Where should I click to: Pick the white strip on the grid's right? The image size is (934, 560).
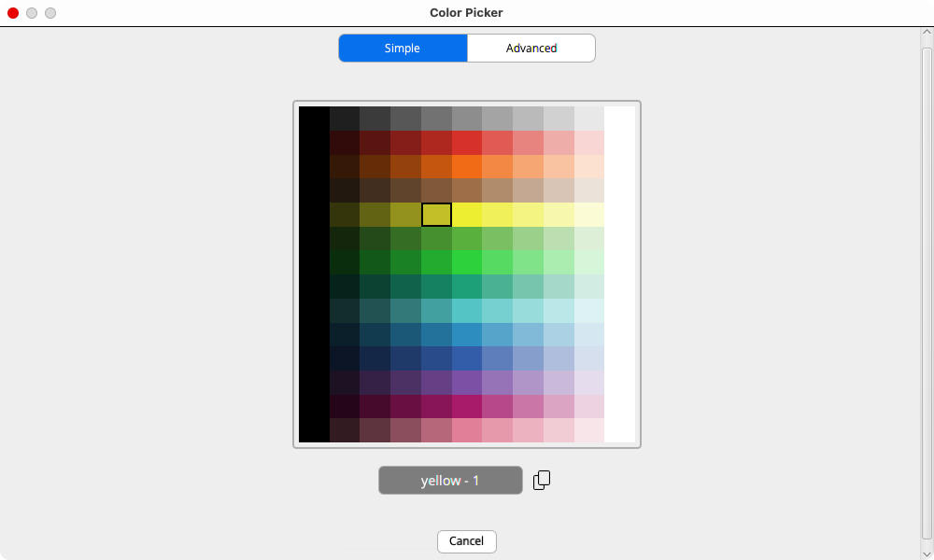tap(619, 274)
